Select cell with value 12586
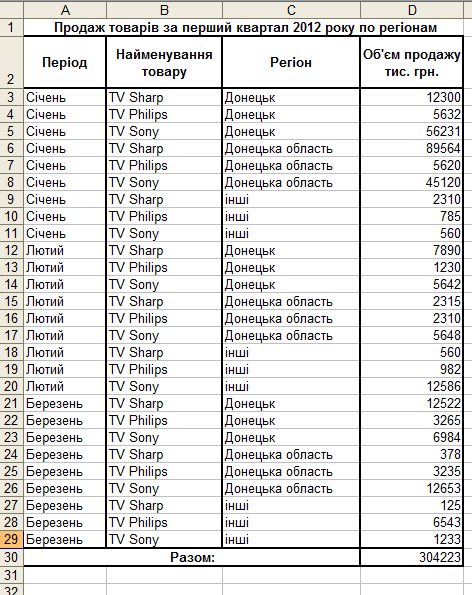 412,386
